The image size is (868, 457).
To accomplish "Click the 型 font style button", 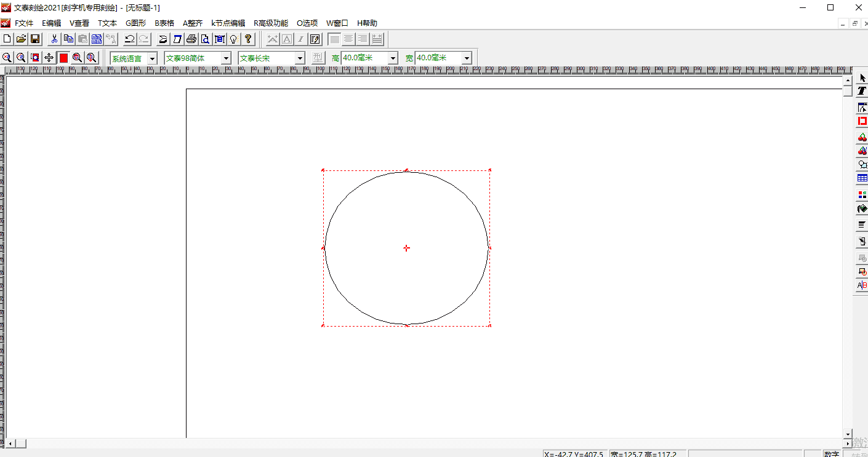I will coord(318,58).
